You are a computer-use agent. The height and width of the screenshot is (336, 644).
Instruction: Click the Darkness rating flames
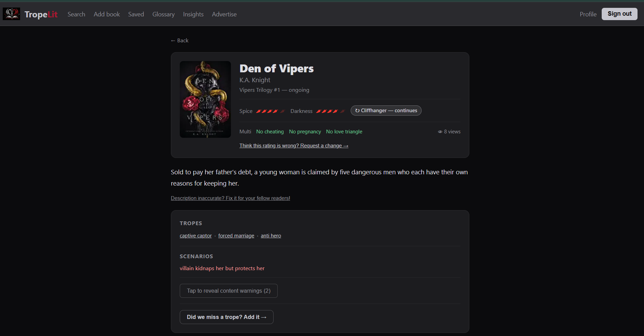[x=330, y=111]
